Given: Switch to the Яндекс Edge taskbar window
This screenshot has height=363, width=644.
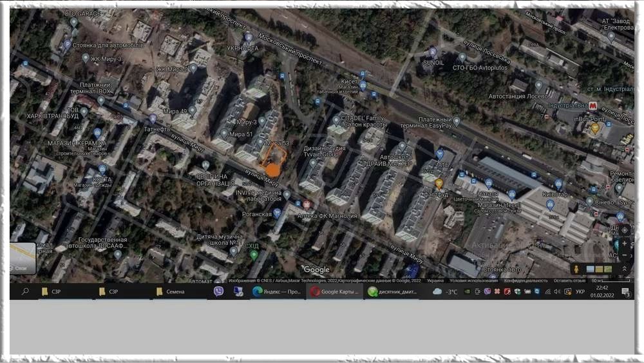Looking at the screenshot, I should pyautogui.click(x=277, y=291).
